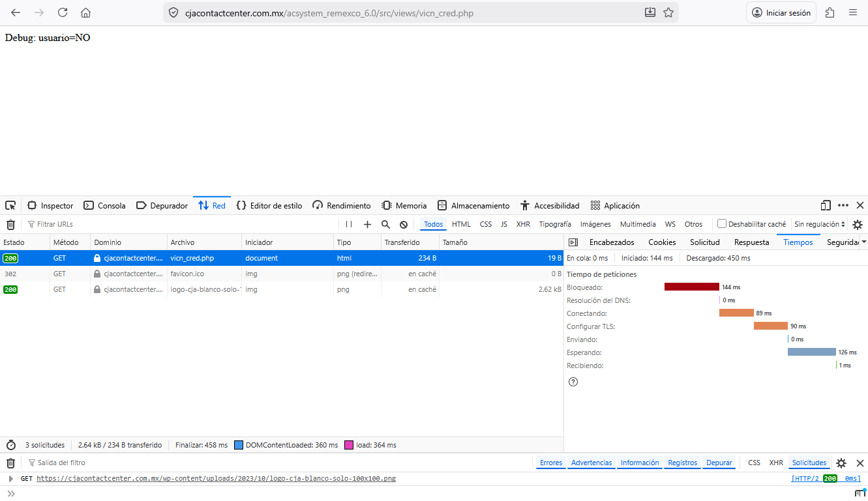Open console settings gear icon
Image resolution: width=868 pixels, height=501 pixels.
point(841,463)
